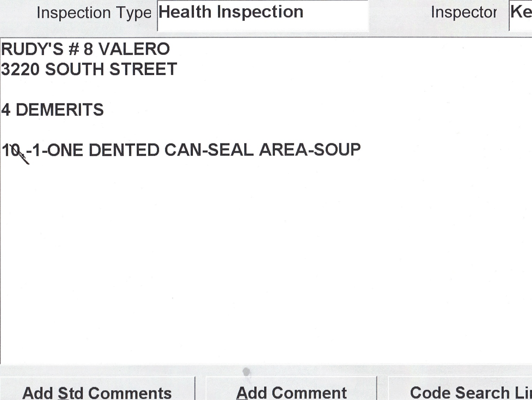
Task: Click the violation code 10 in comments
Action: [11, 151]
